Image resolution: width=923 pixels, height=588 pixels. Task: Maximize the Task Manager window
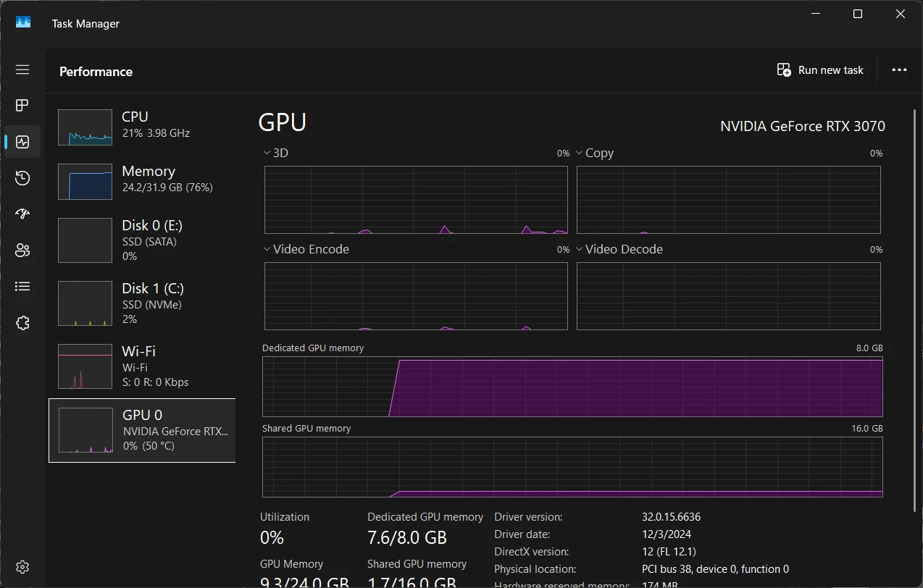coord(857,14)
